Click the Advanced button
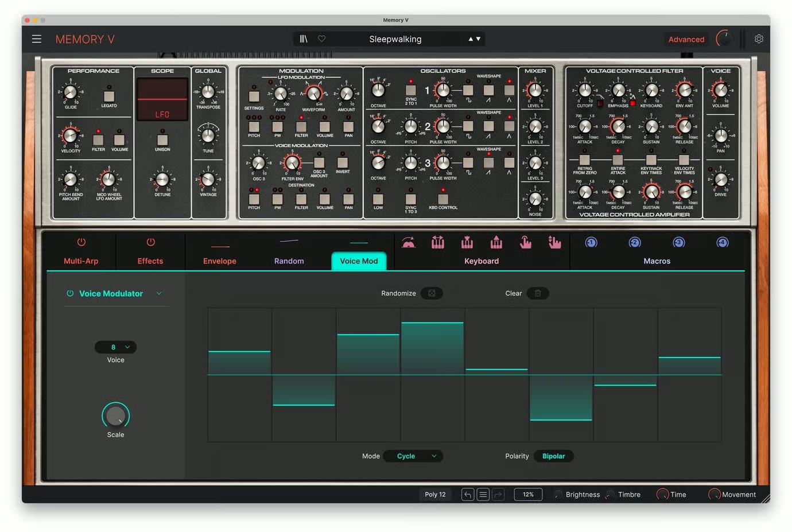The image size is (792, 532). coord(686,39)
